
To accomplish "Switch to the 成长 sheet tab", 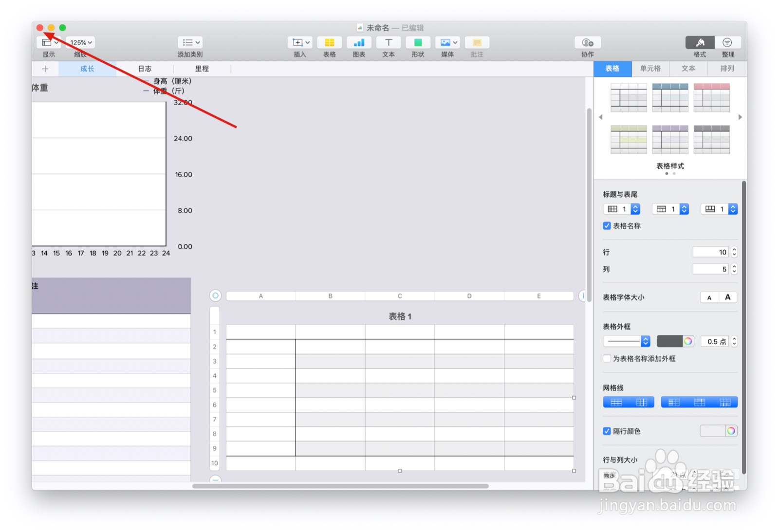I will pos(88,69).
